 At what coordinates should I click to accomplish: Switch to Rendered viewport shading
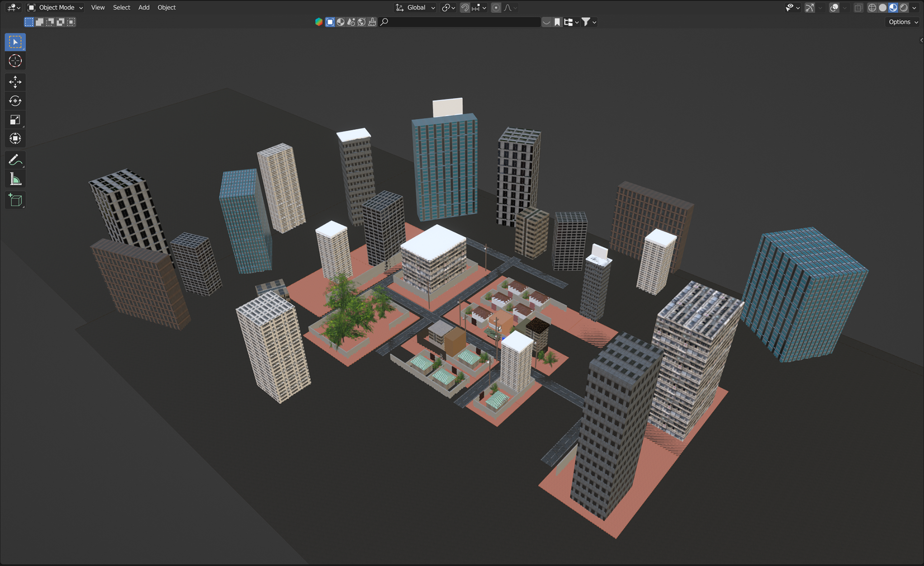click(904, 8)
